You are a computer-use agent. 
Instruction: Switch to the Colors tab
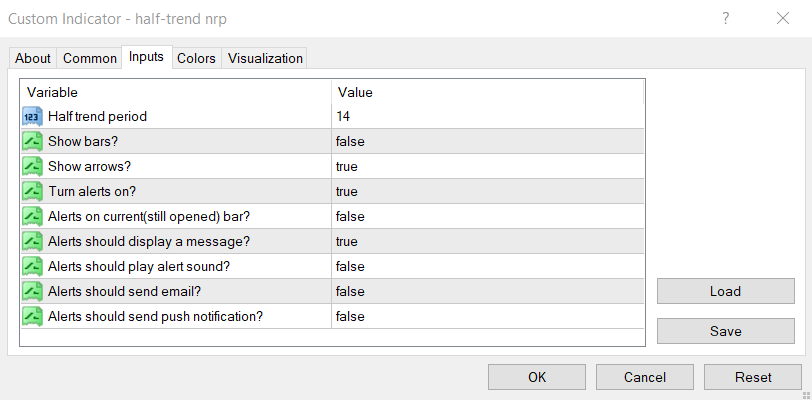196,58
